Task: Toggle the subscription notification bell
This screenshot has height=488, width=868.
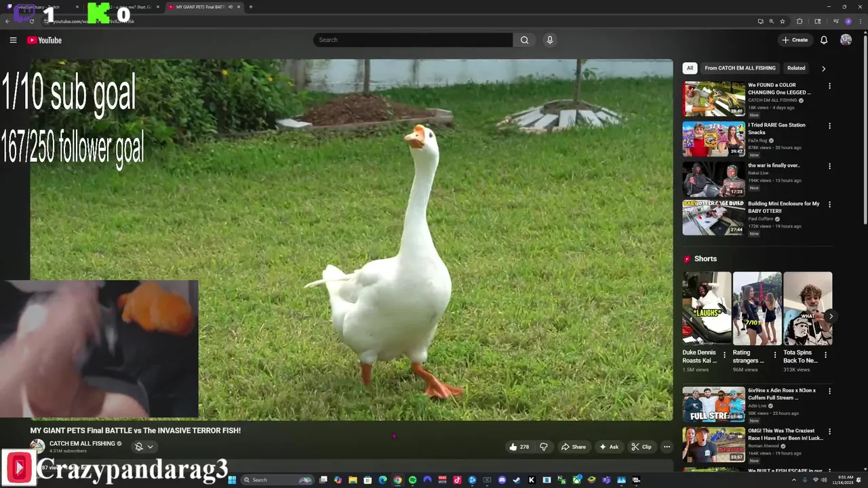Action: tap(139, 447)
